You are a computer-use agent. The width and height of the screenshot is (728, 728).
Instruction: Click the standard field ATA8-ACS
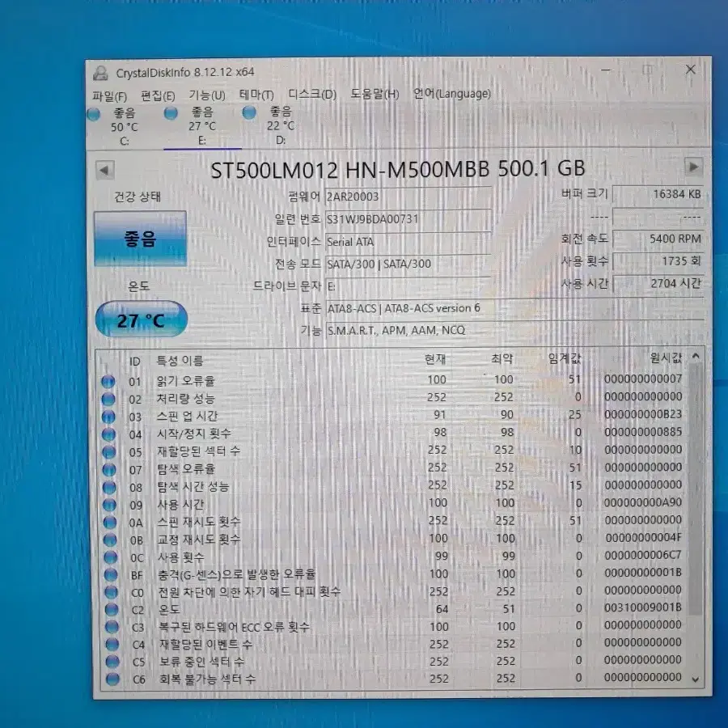tap(514, 308)
